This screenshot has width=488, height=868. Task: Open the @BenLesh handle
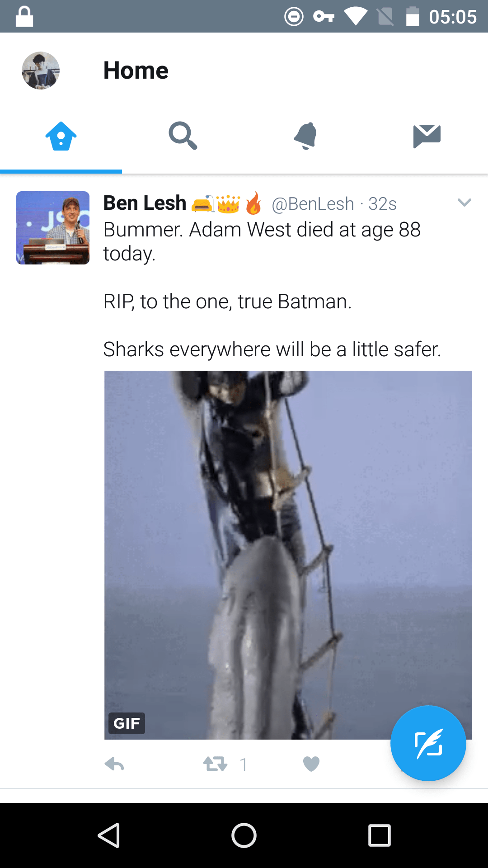pyautogui.click(x=313, y=204)
